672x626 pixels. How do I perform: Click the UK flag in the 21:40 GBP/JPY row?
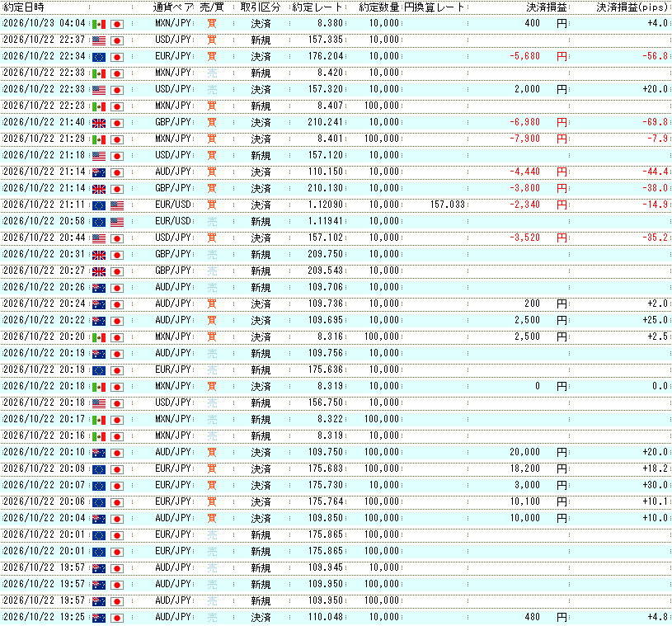[x=99, y=123]
